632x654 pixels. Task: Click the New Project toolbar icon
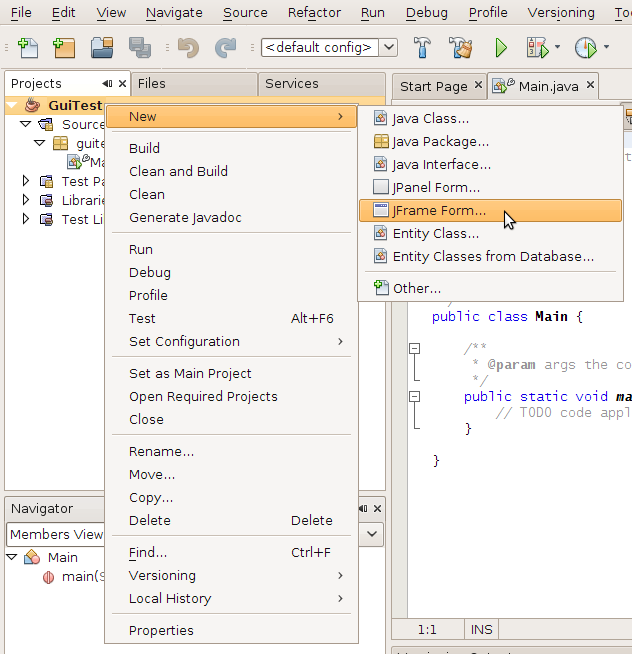[64, 48]
